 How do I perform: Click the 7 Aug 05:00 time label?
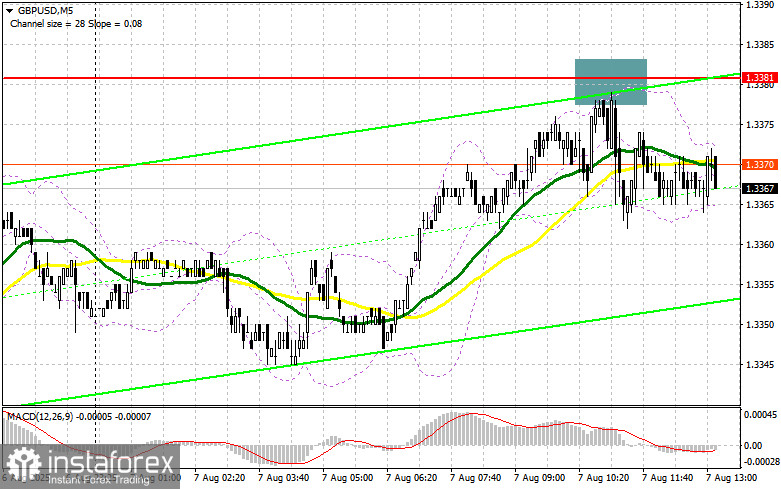pyautogui.click(x=348, y=478)
